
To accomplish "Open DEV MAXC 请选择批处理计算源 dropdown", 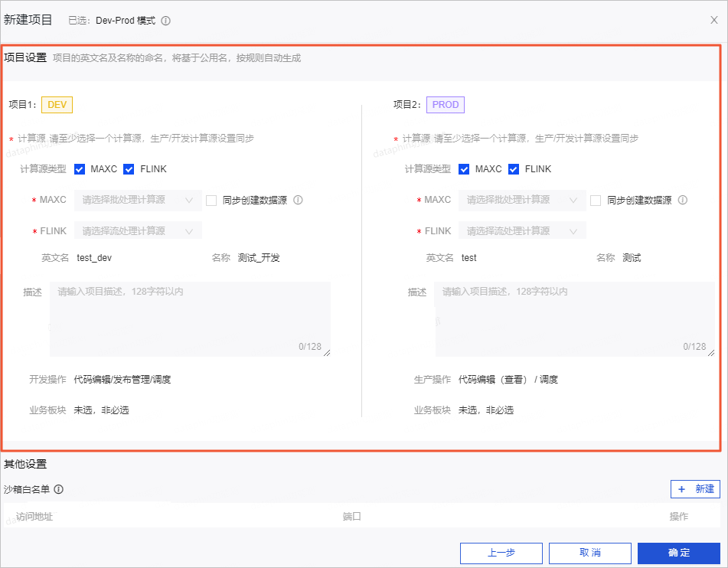I will point(138,200).
